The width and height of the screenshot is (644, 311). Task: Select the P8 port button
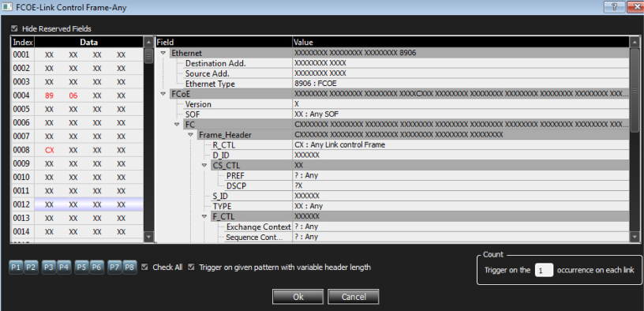(x=129, y=268)
